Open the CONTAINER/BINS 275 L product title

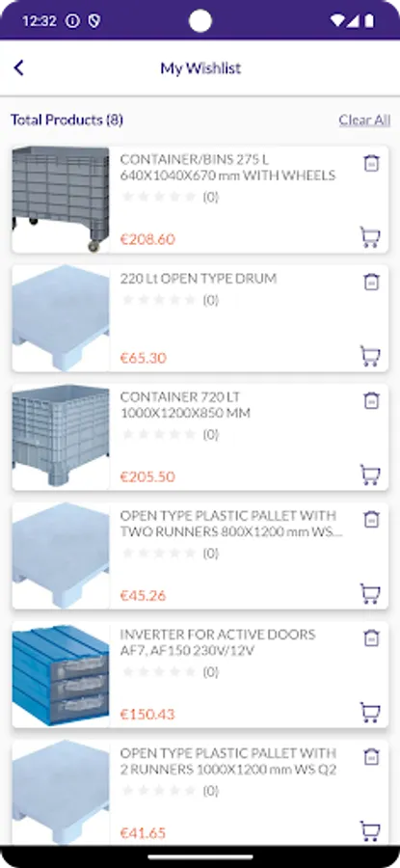click(227, 168)
